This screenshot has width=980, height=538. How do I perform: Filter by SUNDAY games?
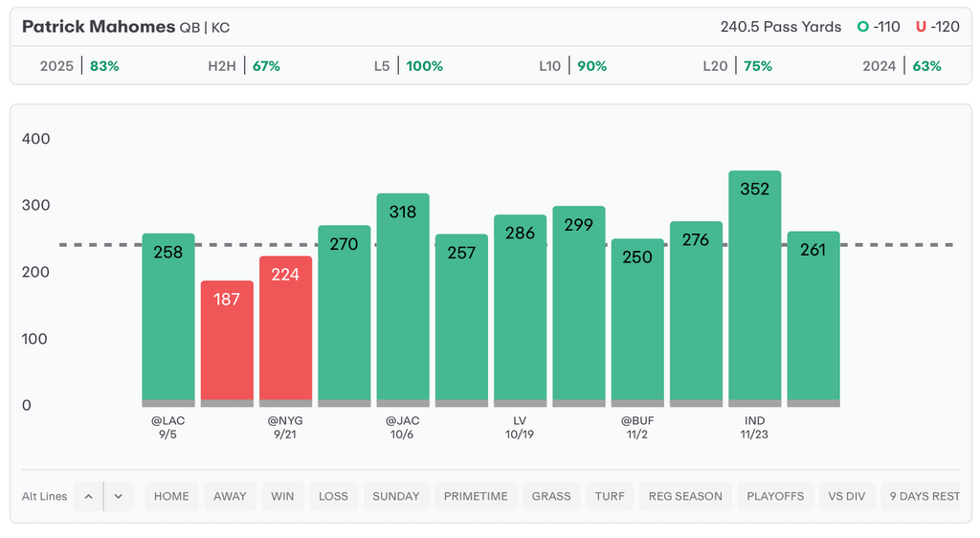click(396, 496)
